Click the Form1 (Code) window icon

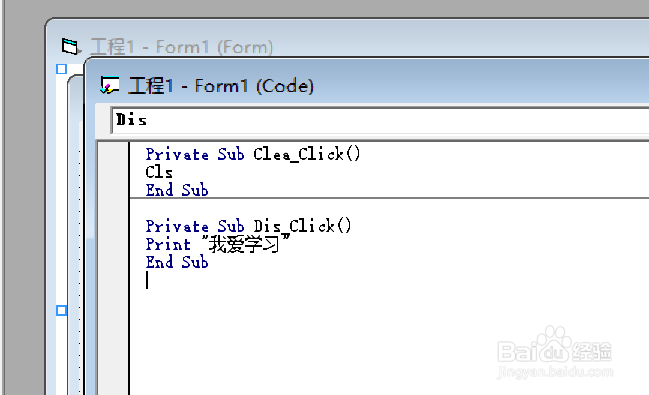[110, 85]
